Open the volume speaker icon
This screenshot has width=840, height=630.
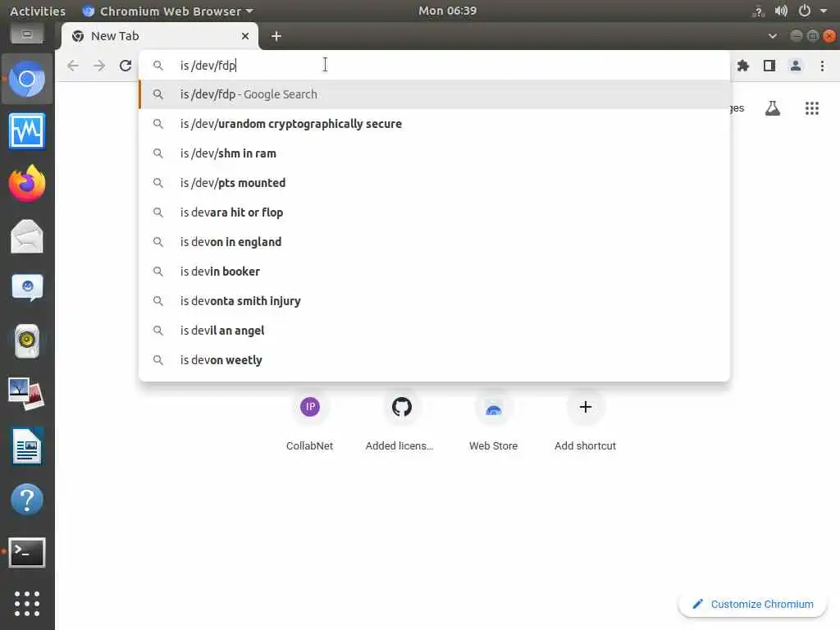[781, 11]
